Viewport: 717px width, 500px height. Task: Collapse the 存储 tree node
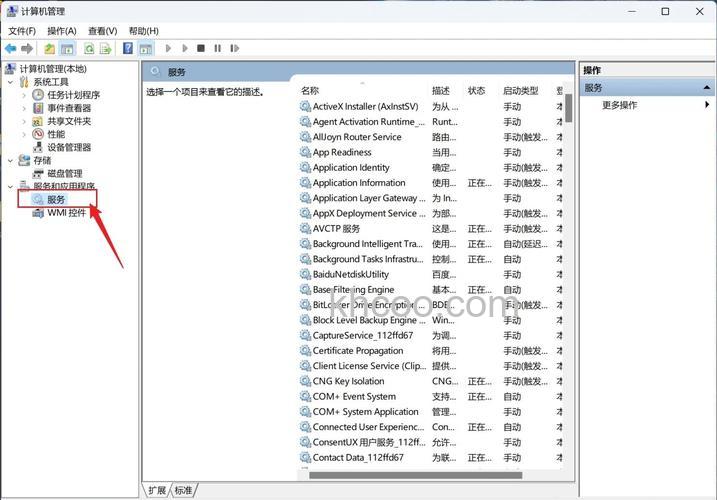(11, 161)
